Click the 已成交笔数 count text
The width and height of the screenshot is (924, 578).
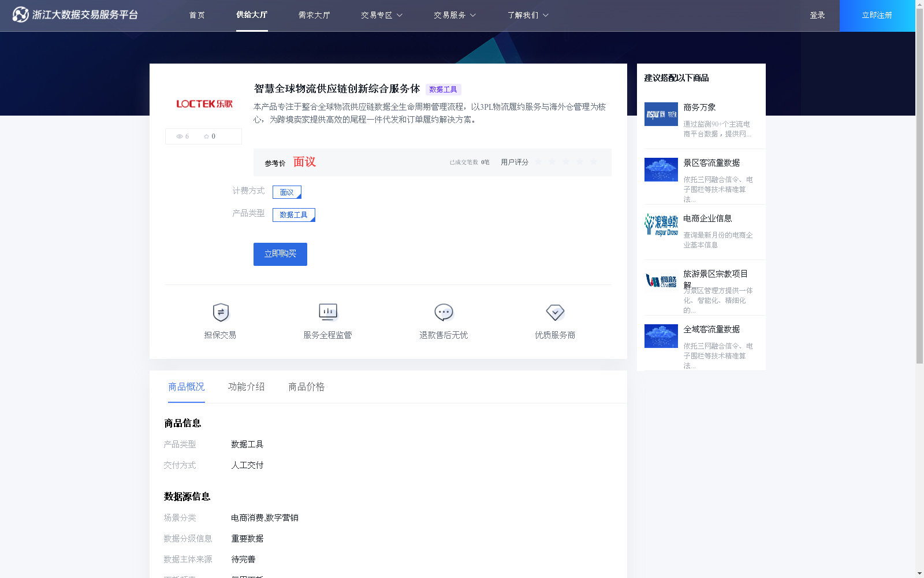(x=470, y=162)
